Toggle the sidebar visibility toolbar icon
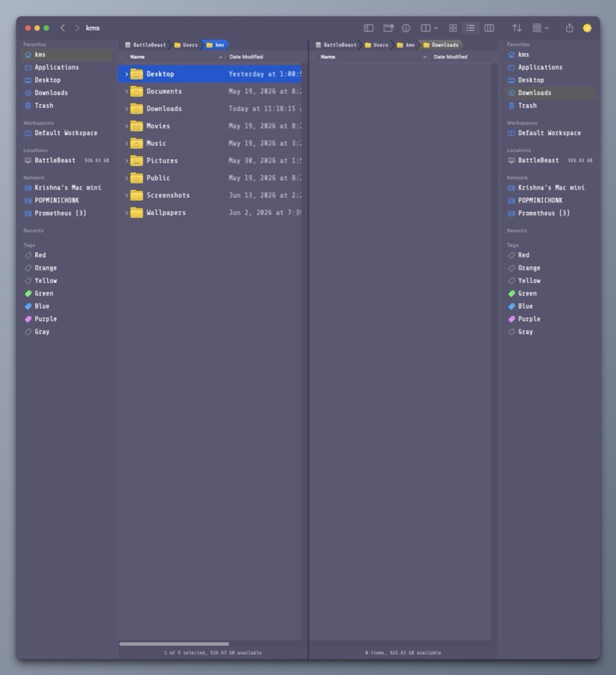 pos(369,28)
